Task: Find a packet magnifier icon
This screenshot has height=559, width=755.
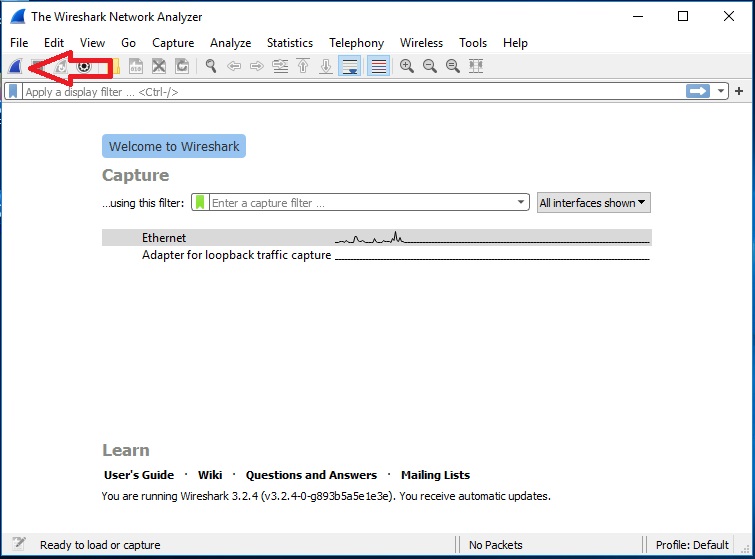Action: (210, 66)
